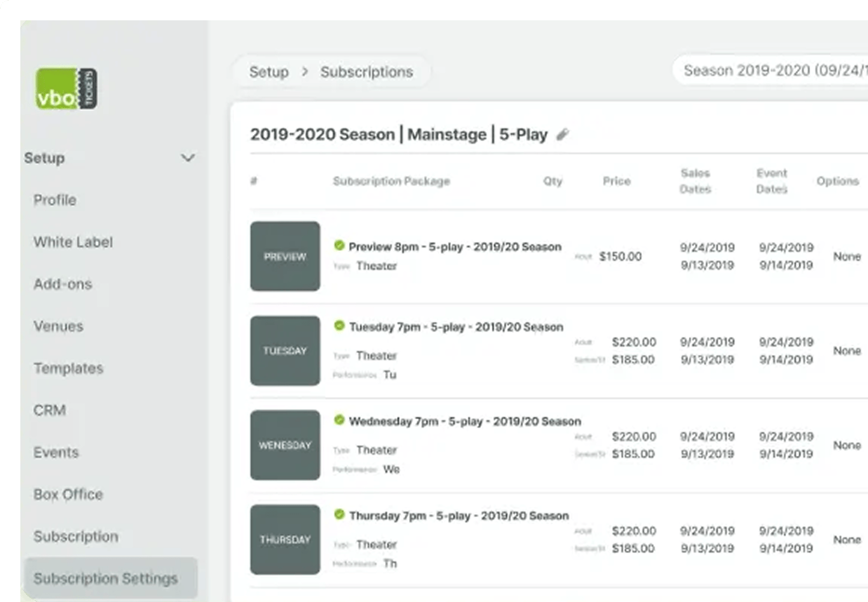The height and width of the screenshot is (602, 868).
Task: Collapse the Setup sidebar section chevron
Action: [x=187, y=157]
